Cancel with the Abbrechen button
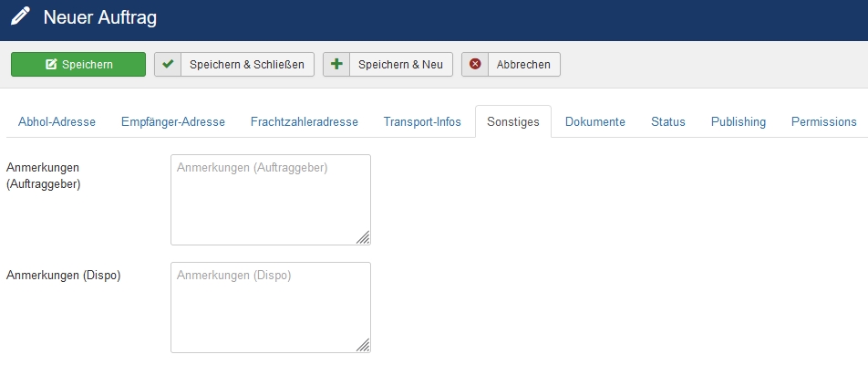This screenshot has height=365, width=868. coord(511,64)
